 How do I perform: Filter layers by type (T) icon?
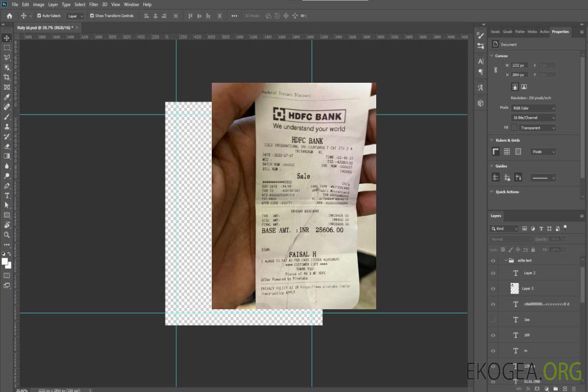point(541,229)
